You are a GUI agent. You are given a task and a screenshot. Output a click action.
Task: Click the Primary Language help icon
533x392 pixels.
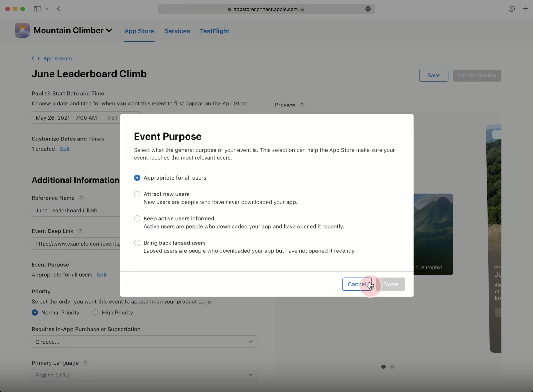[85, 363]
